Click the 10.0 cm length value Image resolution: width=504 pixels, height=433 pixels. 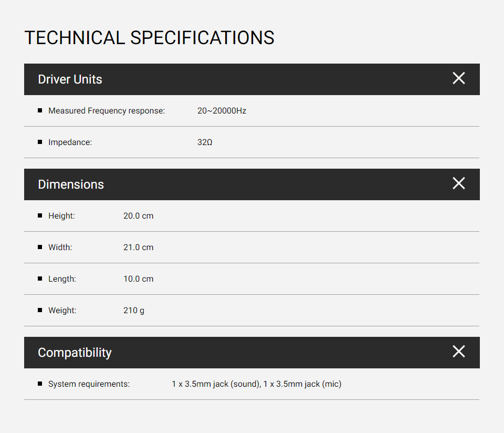pos(138,279)
